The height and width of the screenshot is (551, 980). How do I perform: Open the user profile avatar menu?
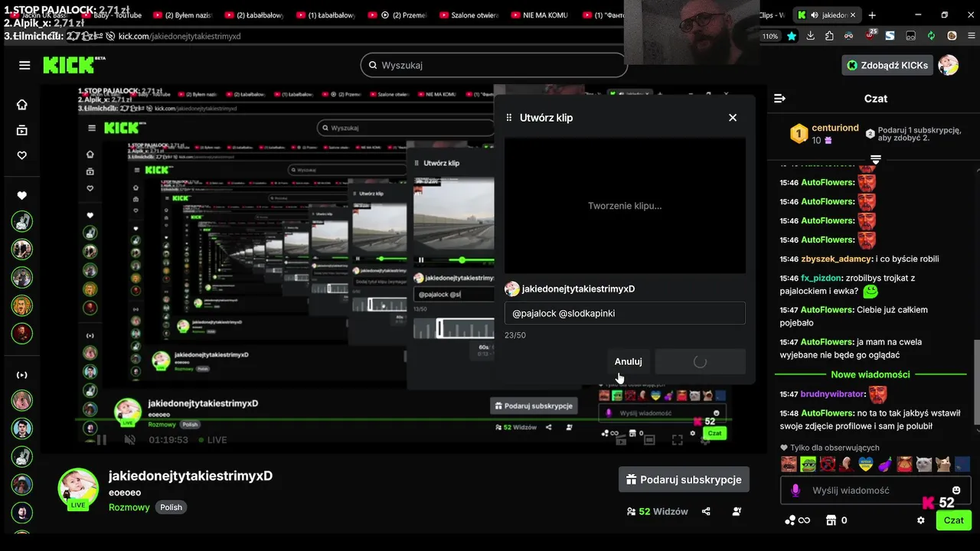[949, 65]
